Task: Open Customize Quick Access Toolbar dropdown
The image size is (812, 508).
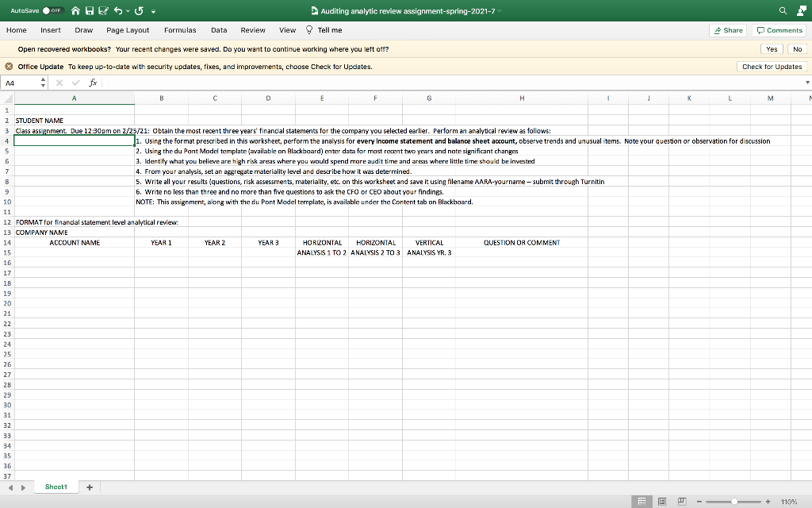Action: point(153,11)
